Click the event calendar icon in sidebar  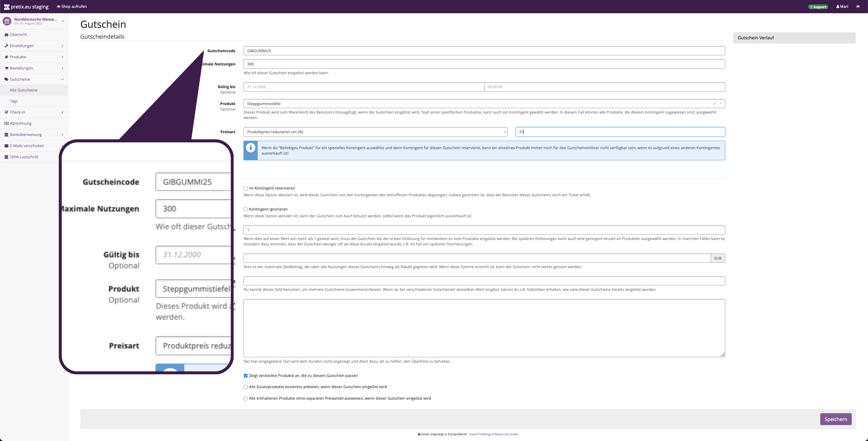coord(7,21)
